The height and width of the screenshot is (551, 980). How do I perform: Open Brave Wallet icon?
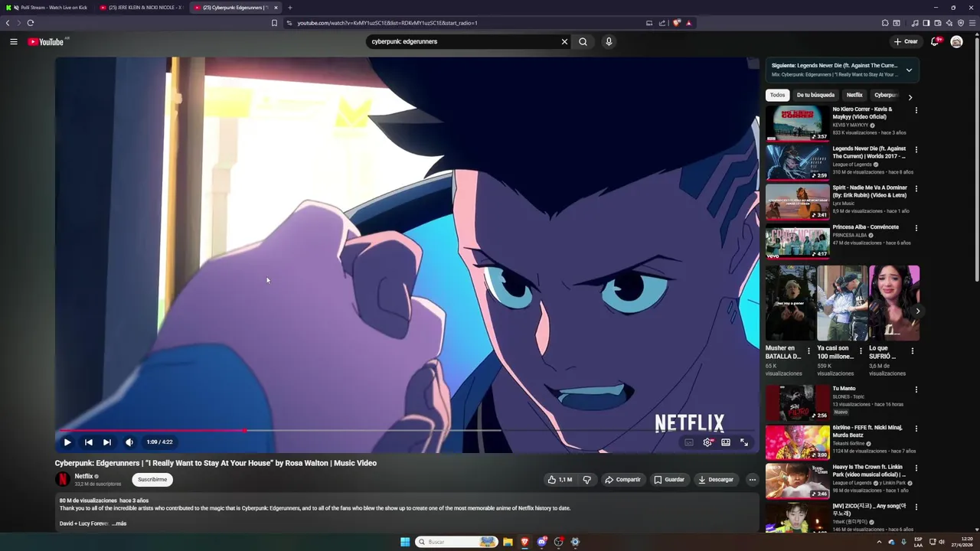[x=937, y=23]
